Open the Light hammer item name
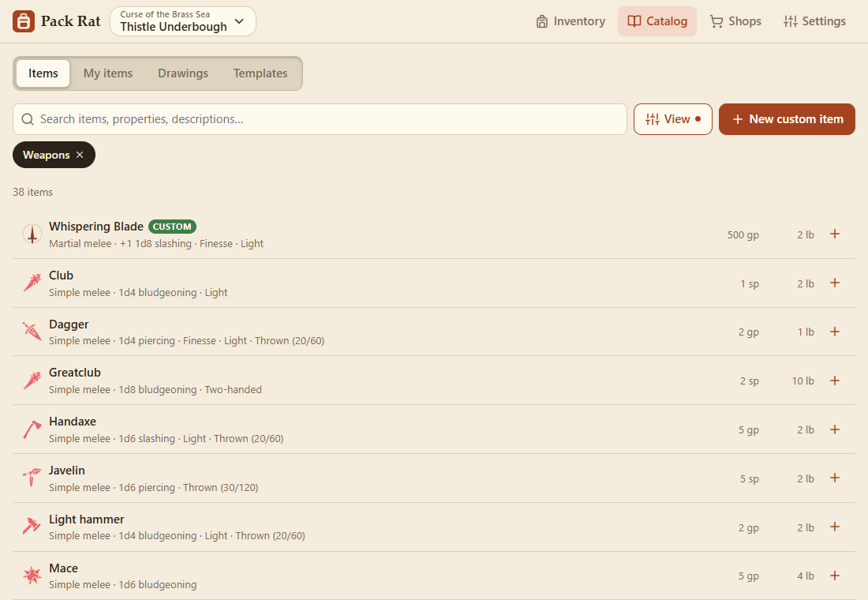868x600 pixels. tap(86, 519)
